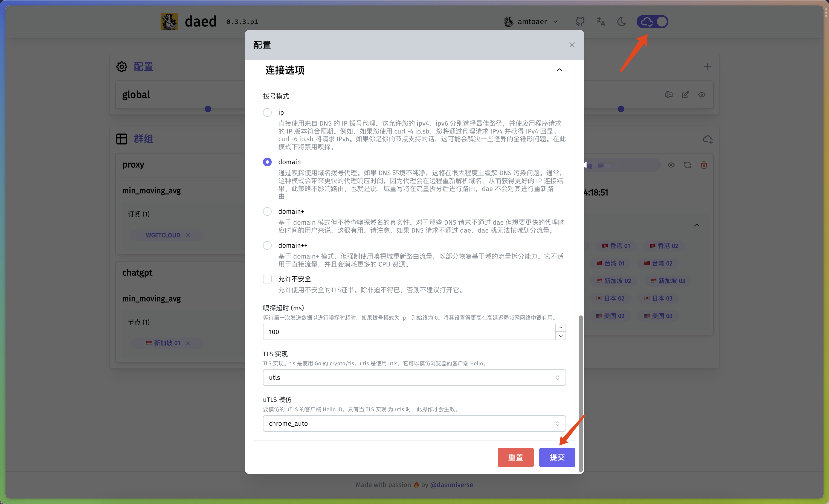Decrease the sniffing timeout value
829x504 pixels.
561,336
